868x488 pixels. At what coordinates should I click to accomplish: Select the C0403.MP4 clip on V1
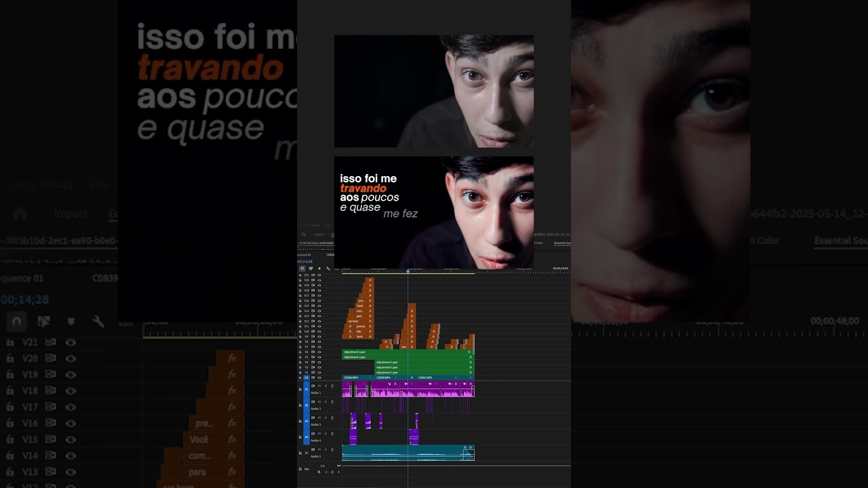pos(438,378)
